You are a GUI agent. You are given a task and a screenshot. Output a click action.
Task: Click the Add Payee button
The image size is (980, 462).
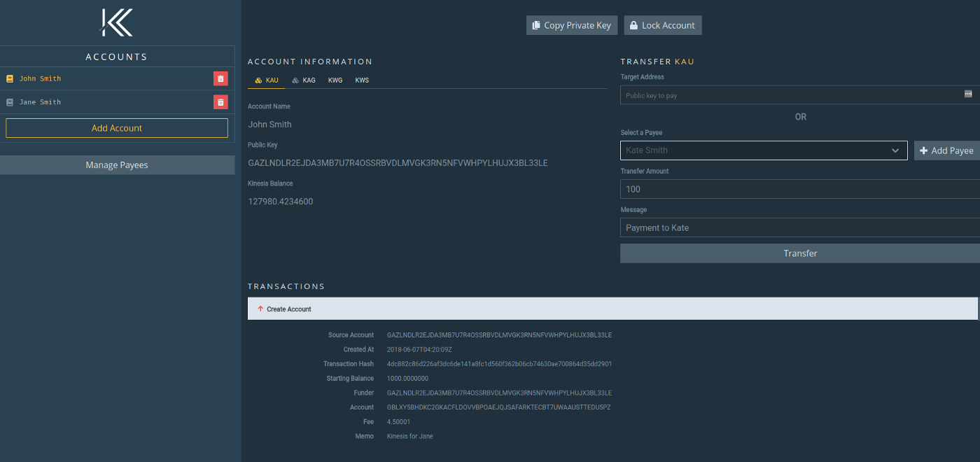pyautogui.click(x=947, y=150)
